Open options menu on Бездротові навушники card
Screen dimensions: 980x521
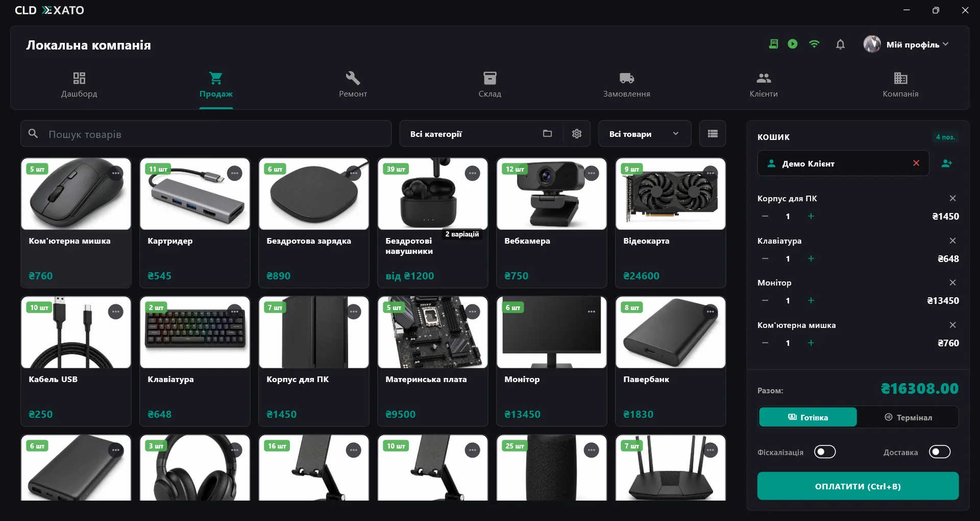(x=473, y=173)
